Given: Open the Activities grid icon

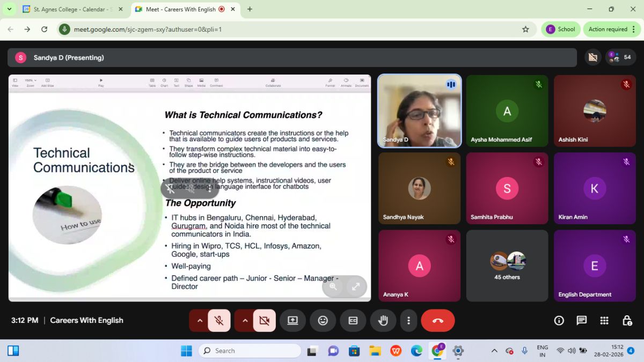Looking at the screenshot, I should (x=604, y=321).
